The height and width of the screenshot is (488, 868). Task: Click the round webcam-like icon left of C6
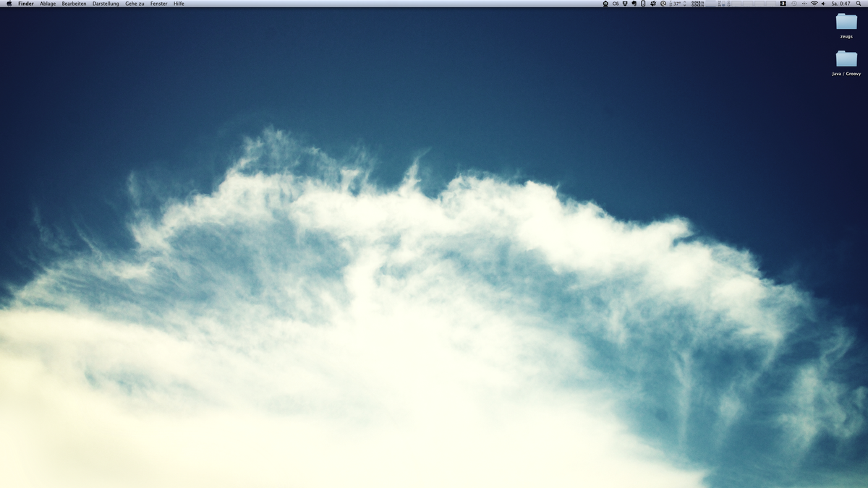(605, 4)
